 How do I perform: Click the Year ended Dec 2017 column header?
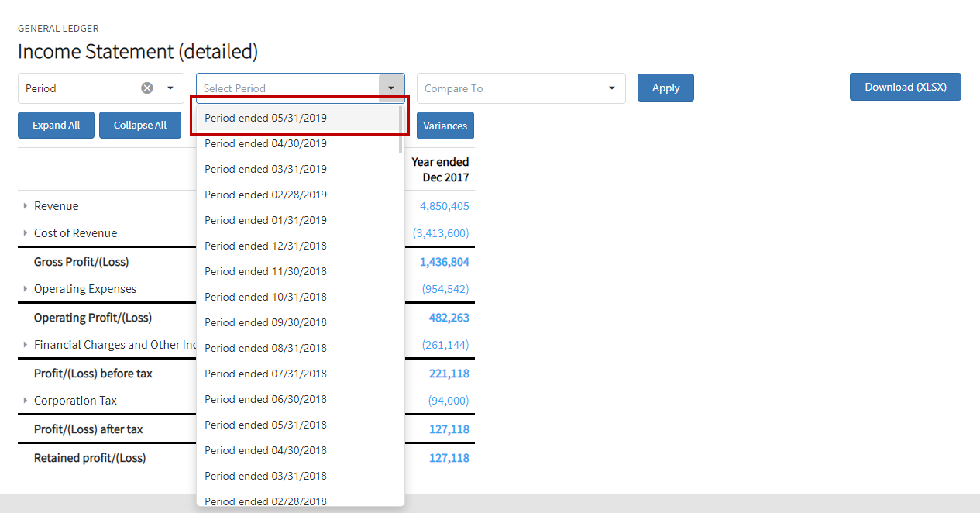440,170
